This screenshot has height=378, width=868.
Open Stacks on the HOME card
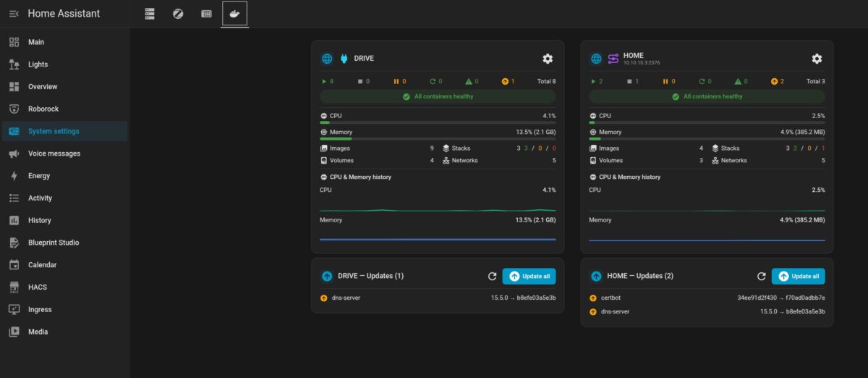click(768, 148)
